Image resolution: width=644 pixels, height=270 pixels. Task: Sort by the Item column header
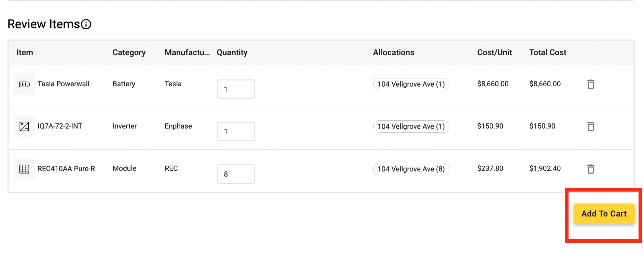[x=25, y=52]
